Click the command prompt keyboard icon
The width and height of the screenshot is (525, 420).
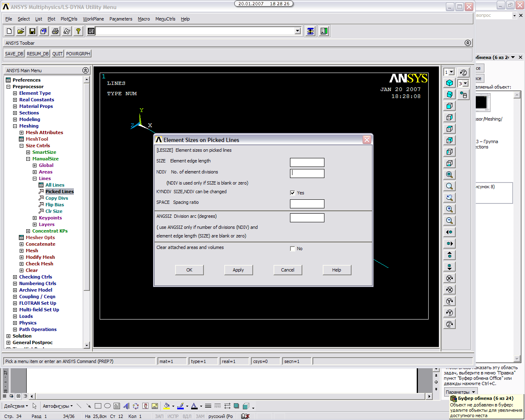[91, 31]
